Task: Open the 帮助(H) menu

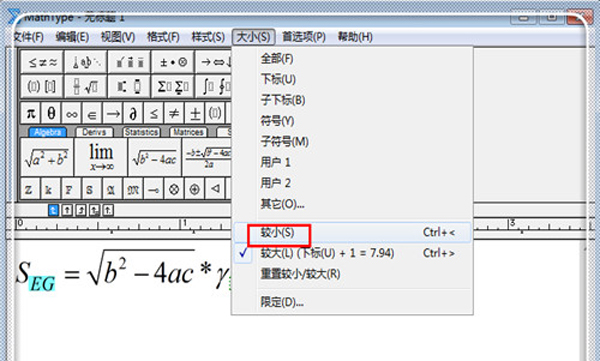Action: click(355, 37)
